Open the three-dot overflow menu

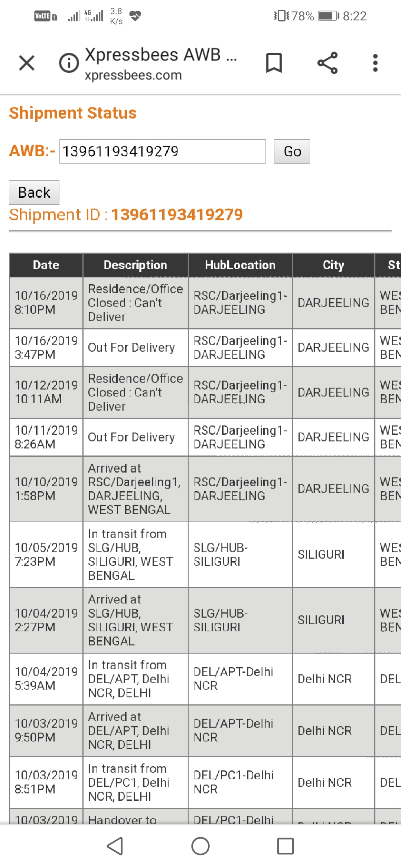(x=375, y=63)
